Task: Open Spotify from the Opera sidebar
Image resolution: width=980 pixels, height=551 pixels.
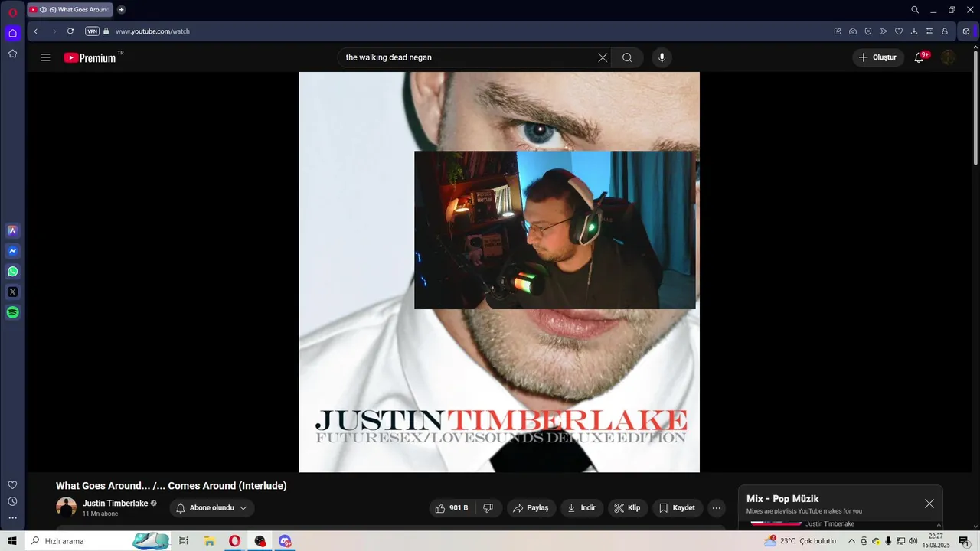Action: pos(12,312)
